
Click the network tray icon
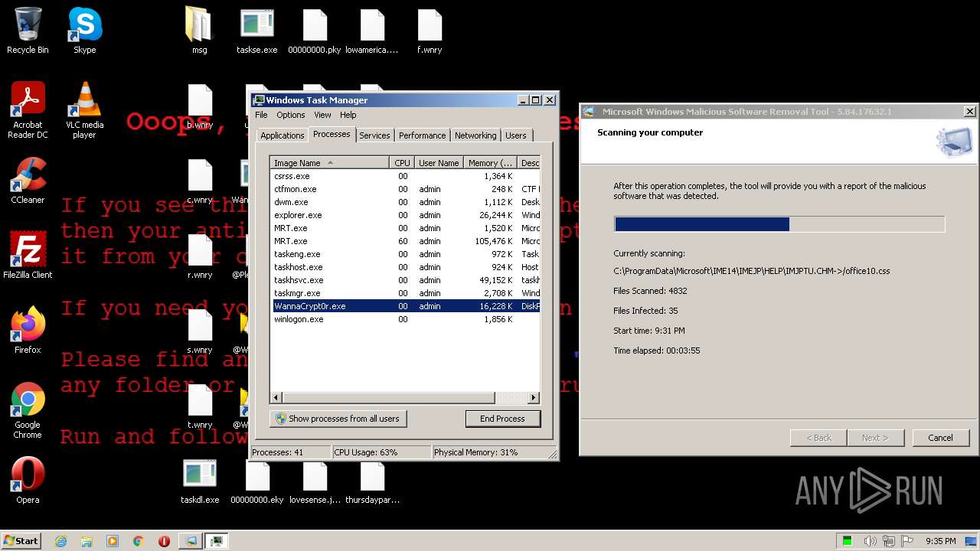tap(890, 541)
